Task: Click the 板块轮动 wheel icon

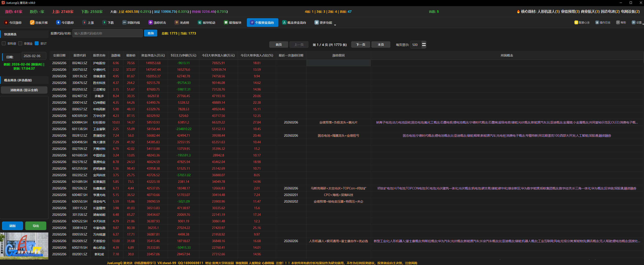Action: point(200,22)
